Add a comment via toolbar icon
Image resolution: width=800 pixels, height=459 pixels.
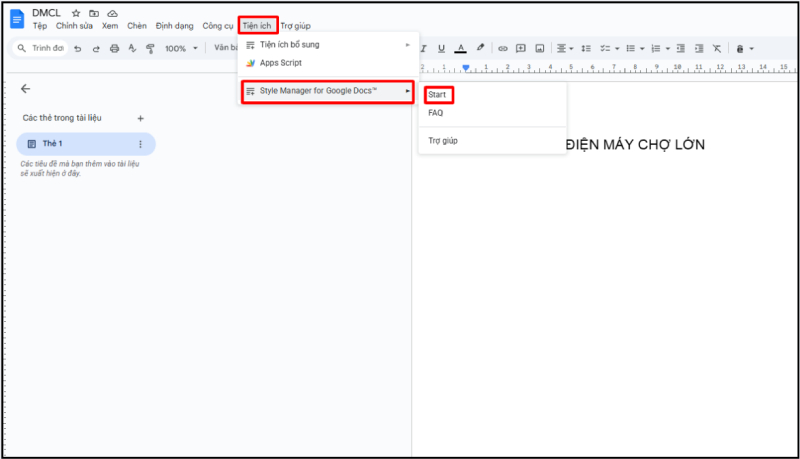click(520, 48)
